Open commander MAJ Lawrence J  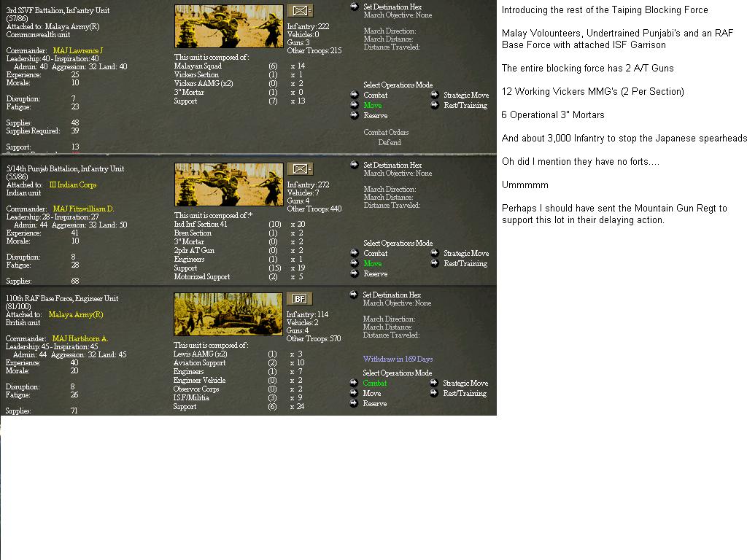(77, 50)
